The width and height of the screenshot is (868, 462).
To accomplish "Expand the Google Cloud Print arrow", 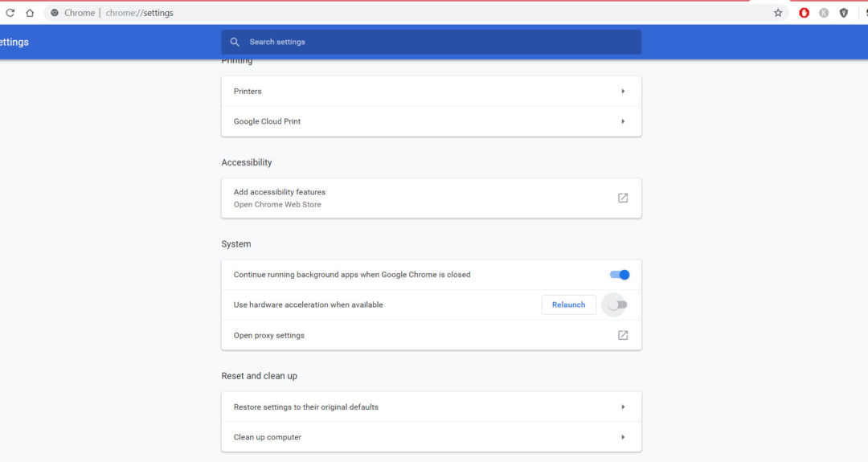I will [623, 121].
